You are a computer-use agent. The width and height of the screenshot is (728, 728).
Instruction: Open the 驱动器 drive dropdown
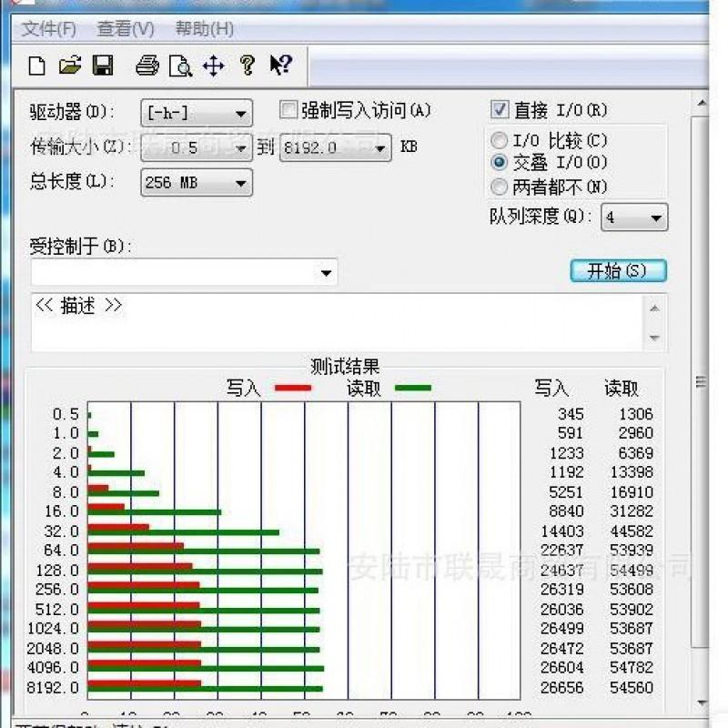(x=197, y=113)
